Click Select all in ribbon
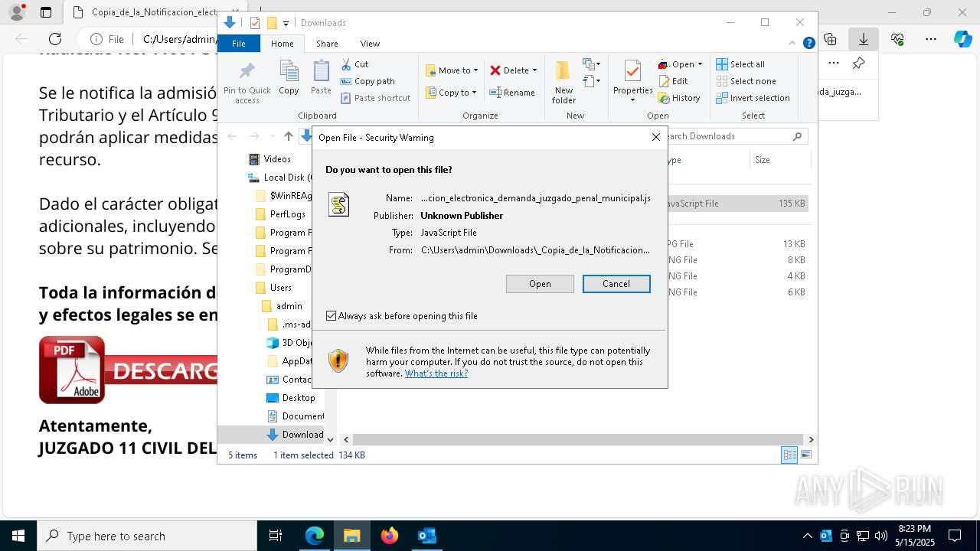This screenshot has height=551, width=980. pos(740,64)
